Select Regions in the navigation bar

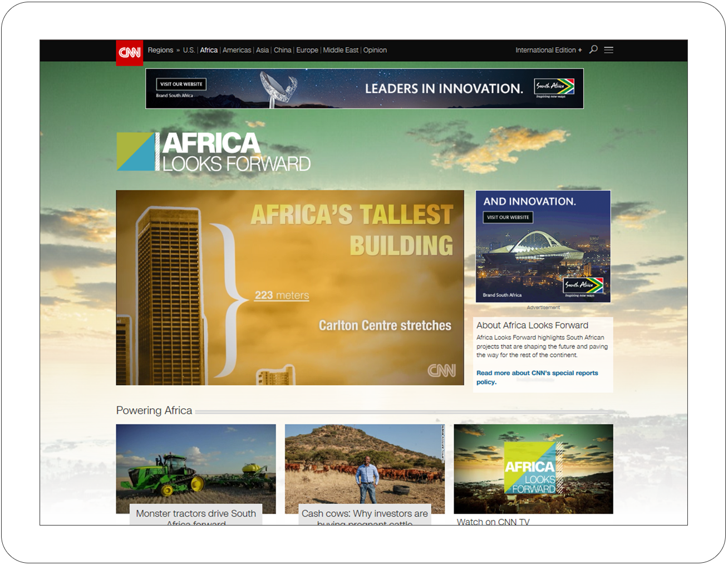click(x=160, y=50)
